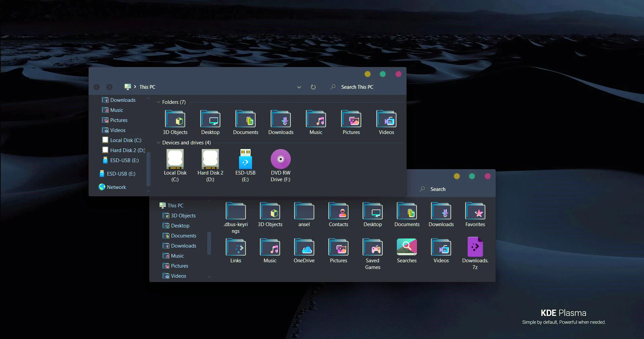This screenshot has width=644, height=339.
Task: Open Local Disk (C:) under Devices and drives
Action: pos(175,161)
